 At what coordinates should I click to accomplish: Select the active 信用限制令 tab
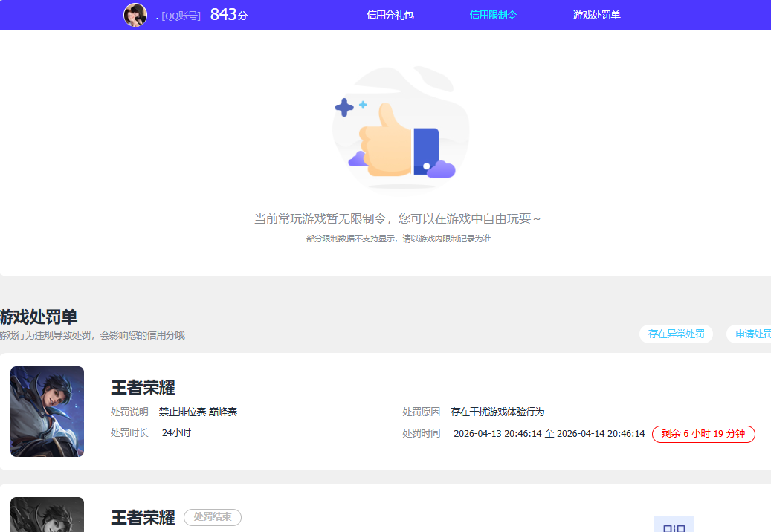tap(493, 15)
